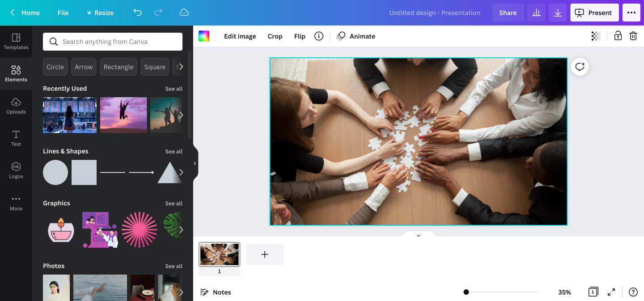Image resolution: width=644 pixels, height=301 pixels.
Task: Collapse the side panel arrow tab
Action: pyautogui.click(x=195, y=163)
